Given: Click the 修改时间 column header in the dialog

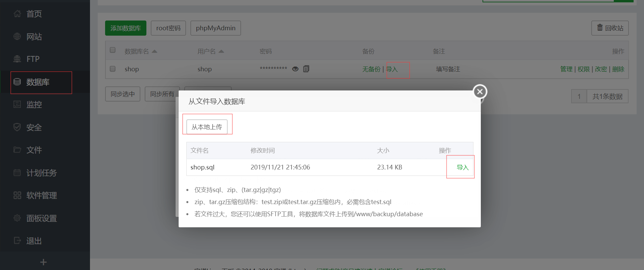Looking at the screenshot, I should (263, 150).
